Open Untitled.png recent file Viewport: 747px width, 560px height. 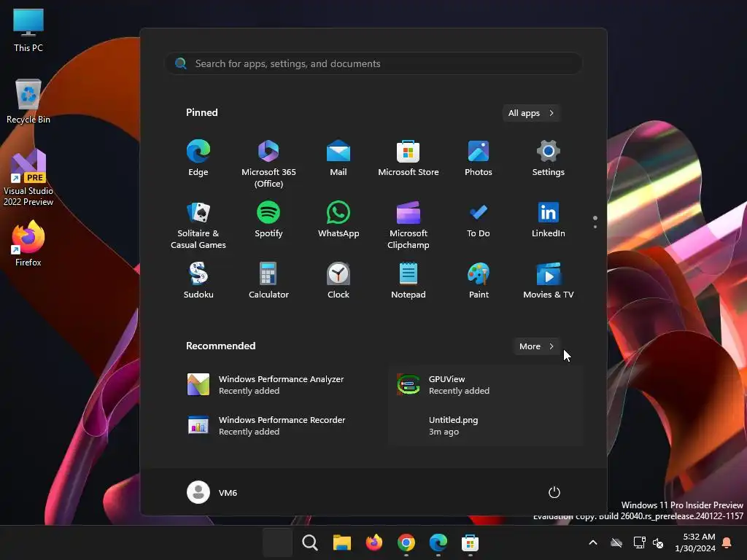(x=485, y=426)
